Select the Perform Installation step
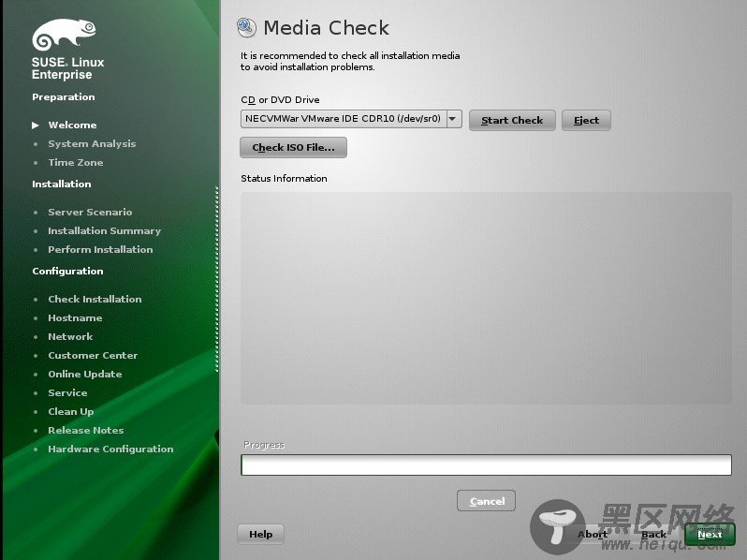Image resolution: width=747 pixels, height=560 pixels. 100,249
